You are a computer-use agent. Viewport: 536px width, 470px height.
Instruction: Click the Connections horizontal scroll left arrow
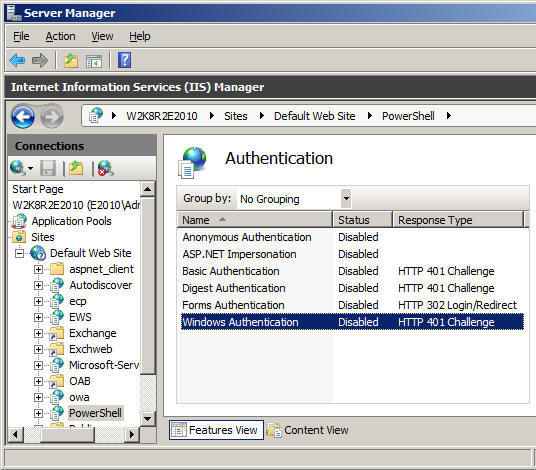(x=15, y=434)
